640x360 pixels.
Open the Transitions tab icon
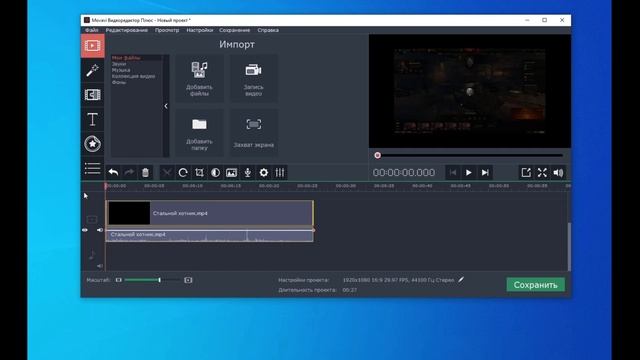tap(93, 95)
